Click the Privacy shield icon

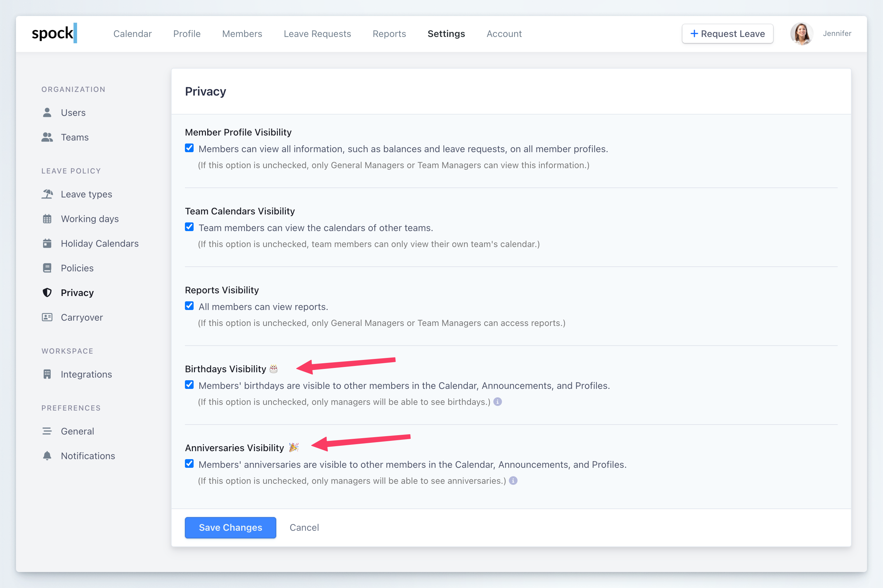click(x=47, y=292)
